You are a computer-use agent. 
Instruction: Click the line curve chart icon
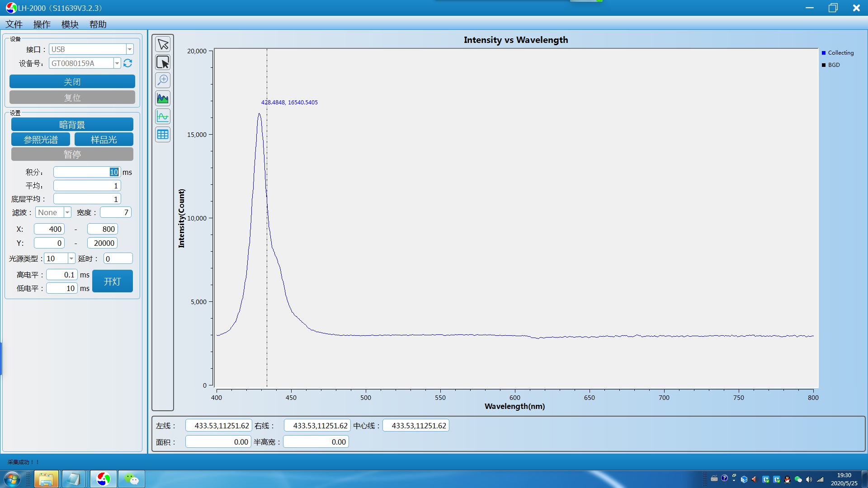tap(163, 116)
